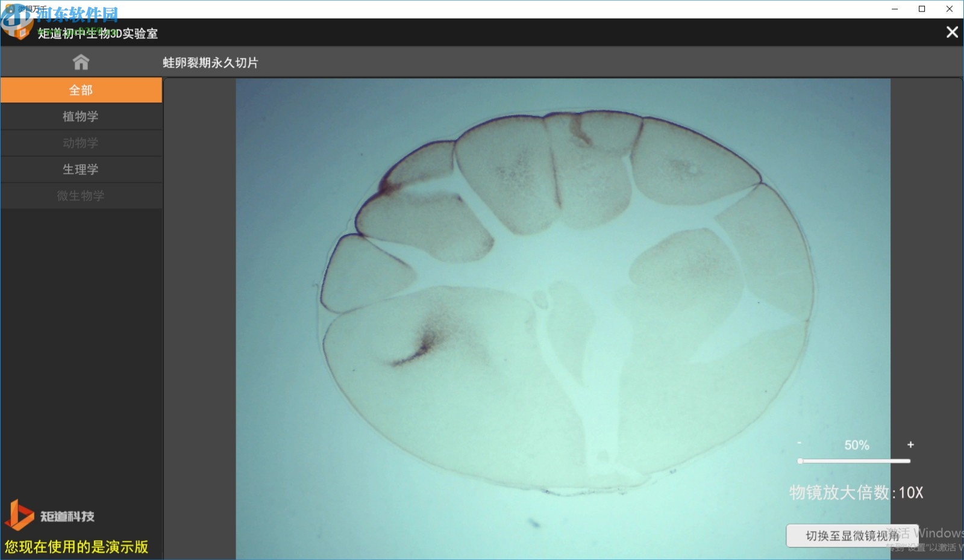Click the 50% zoom value

coord(856,445)
